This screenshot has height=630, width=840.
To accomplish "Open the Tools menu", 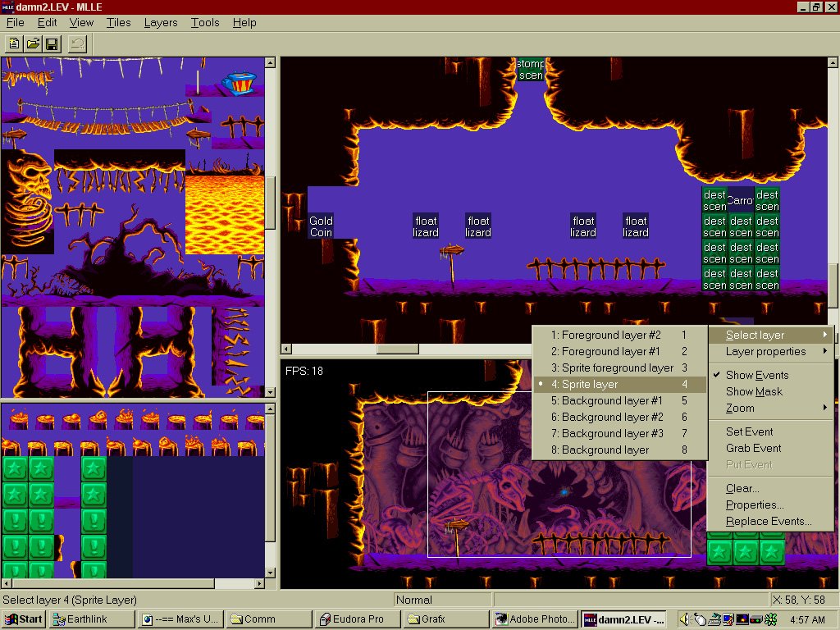I will click(x=205, y=22).
